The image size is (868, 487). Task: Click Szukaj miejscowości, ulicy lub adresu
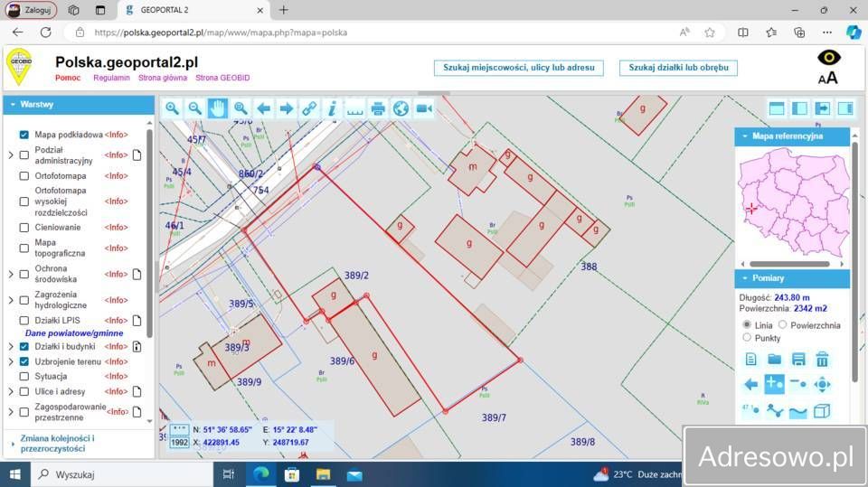[519, 68]
